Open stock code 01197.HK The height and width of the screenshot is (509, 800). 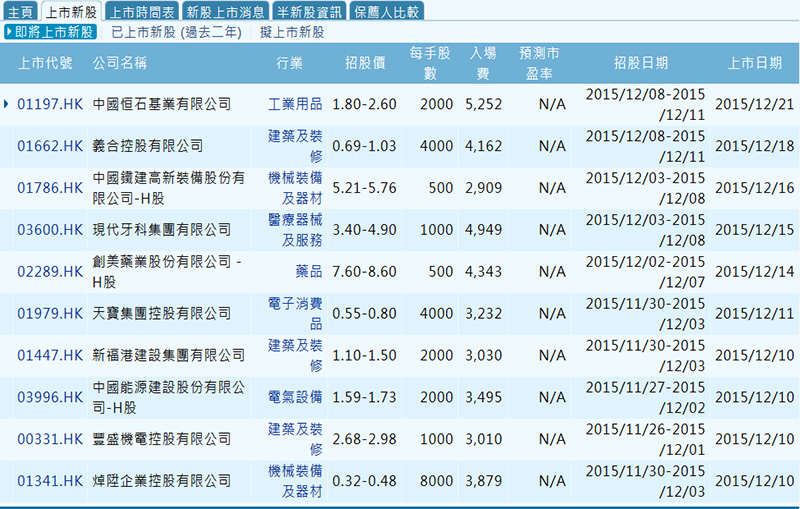click(50, 105)
